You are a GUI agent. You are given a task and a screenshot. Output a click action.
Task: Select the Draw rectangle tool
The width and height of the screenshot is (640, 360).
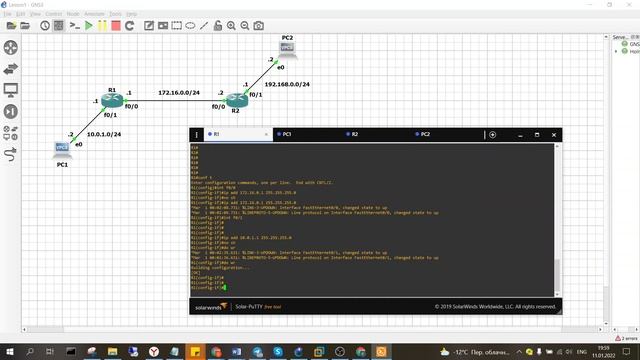[x=177, y=26]
